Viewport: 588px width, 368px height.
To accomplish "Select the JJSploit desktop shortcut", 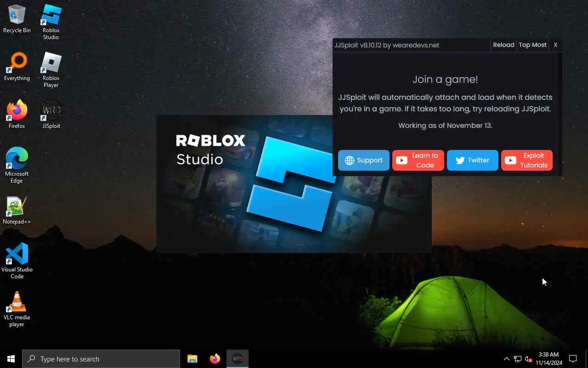I will [51, 115].
